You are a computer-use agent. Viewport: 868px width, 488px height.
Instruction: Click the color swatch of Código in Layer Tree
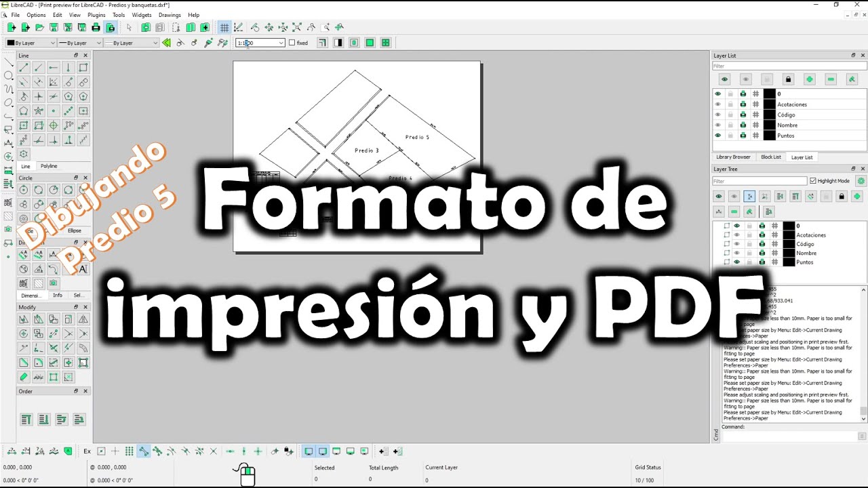789,244
